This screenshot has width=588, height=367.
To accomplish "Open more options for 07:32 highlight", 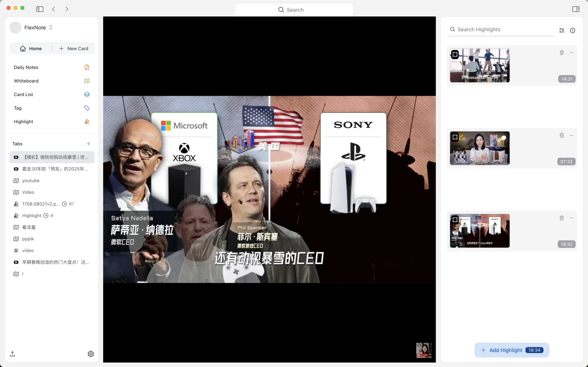I will [572, 135].
